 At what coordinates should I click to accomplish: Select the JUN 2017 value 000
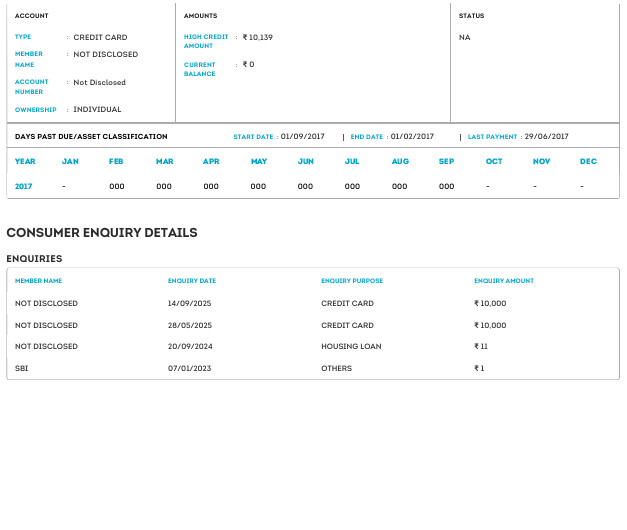[x=305, y=186]
